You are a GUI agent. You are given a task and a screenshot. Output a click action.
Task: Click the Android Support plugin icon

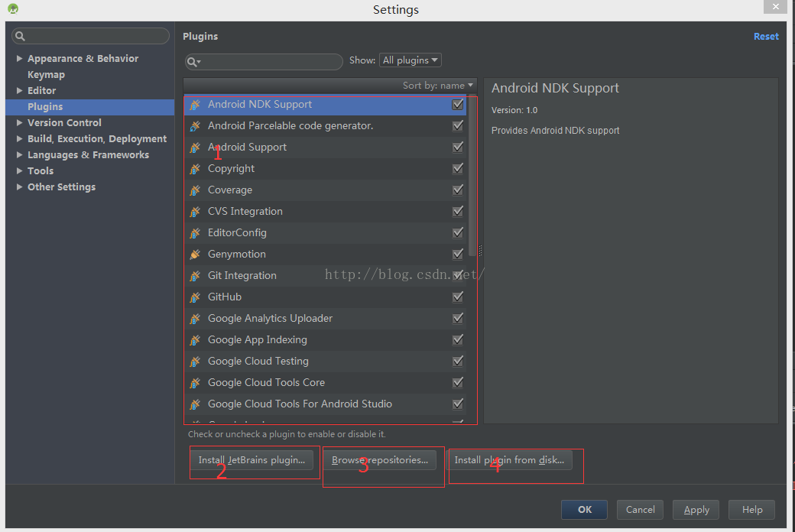(195, 147)
